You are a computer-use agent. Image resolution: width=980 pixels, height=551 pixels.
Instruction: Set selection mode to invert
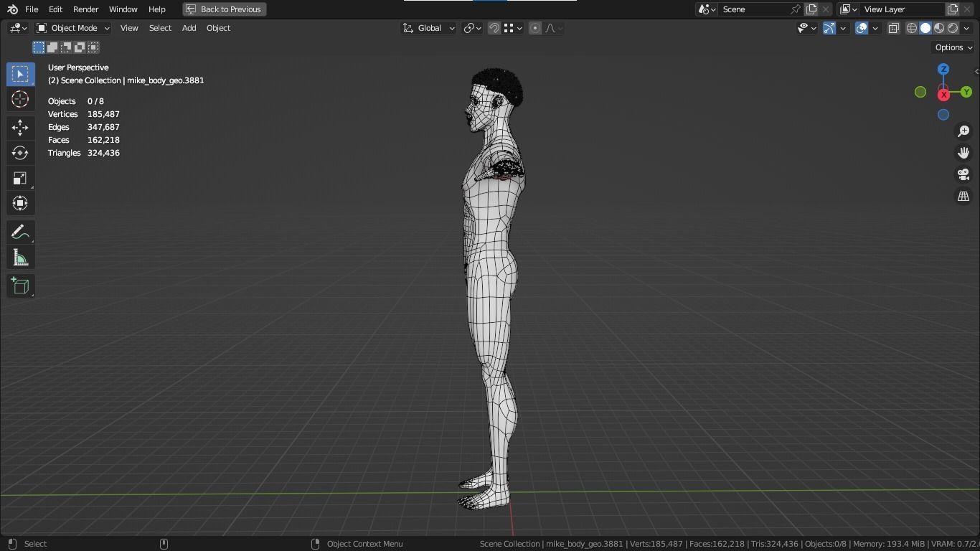point(80,47)
